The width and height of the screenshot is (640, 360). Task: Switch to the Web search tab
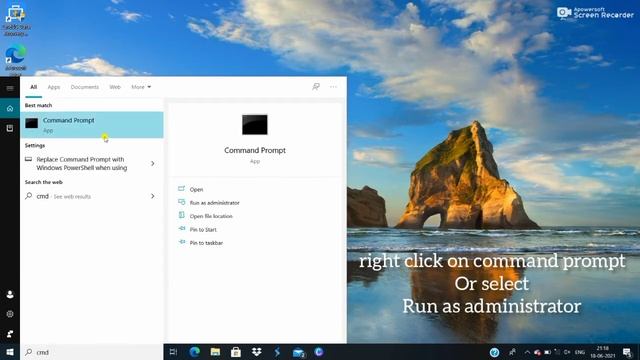pos(115,87)
